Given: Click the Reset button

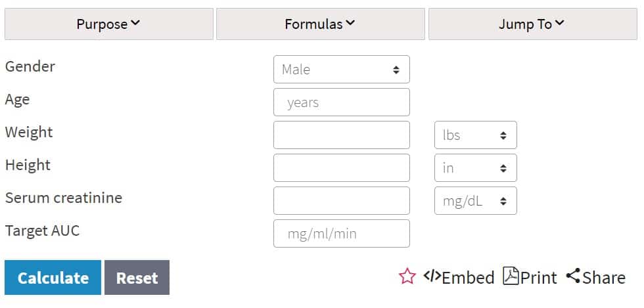Looking at the screenshot, I should (137, 278).
